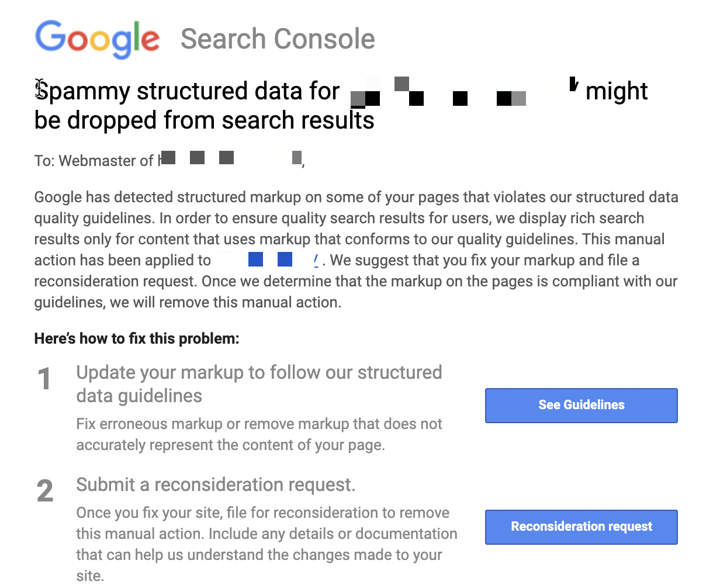Click the large step number 1
Screen dimensions: 713x588
pos(44,379)
